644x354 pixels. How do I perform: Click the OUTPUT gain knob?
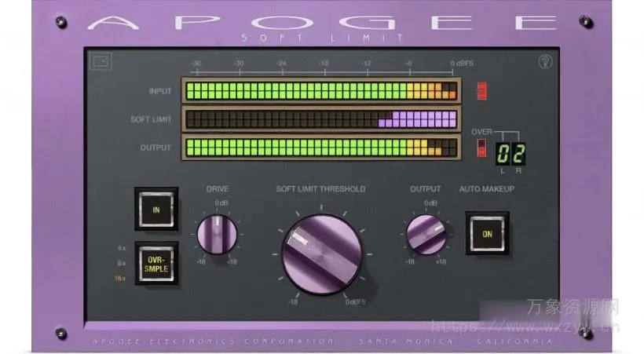(x=428, y=234)
